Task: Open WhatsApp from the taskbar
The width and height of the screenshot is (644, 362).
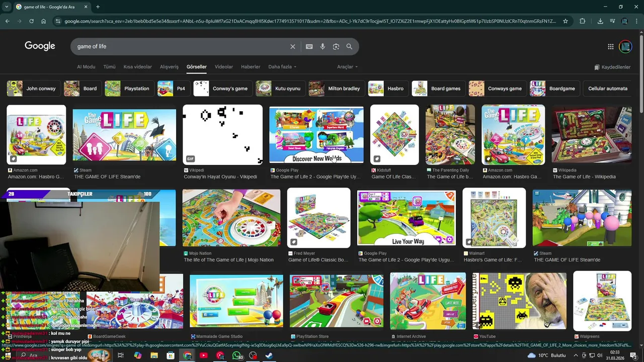Action: [236, 355]
